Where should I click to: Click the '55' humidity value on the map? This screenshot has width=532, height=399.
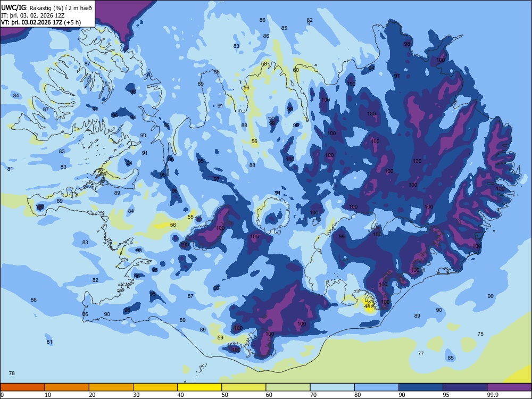point(190,217)
